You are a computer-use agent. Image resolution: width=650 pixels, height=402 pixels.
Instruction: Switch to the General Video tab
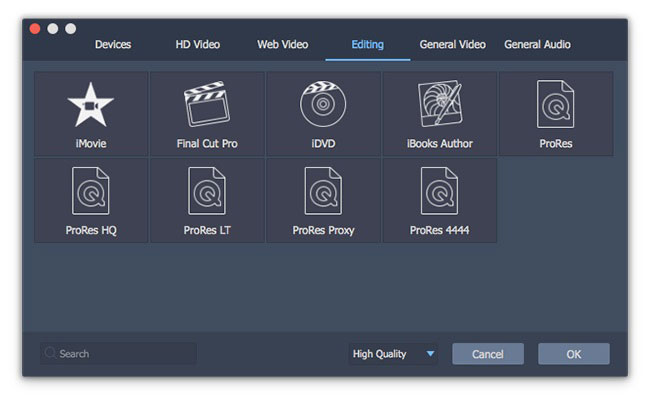[x=452, y=44]
